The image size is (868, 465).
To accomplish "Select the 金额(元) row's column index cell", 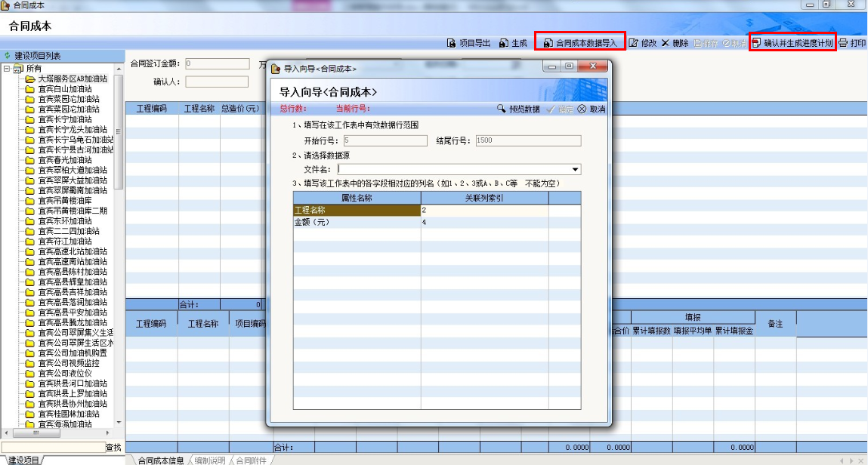I will pos(484,223).
